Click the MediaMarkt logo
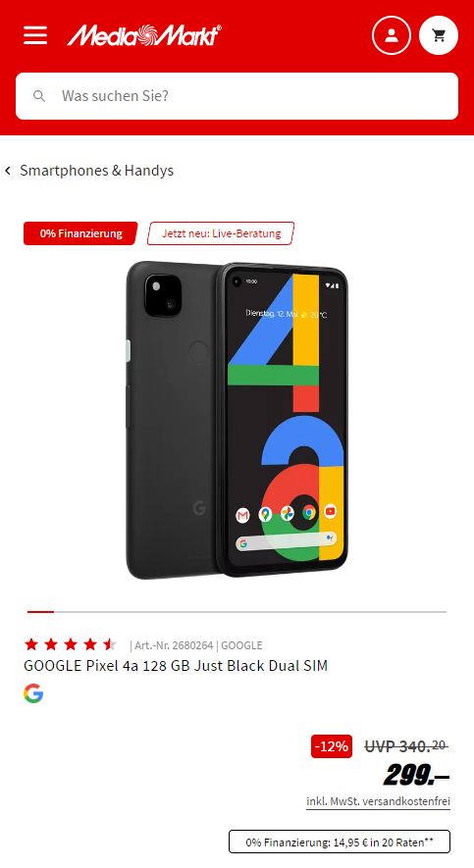This screenshot has width=474, height=868. (144, 36)
